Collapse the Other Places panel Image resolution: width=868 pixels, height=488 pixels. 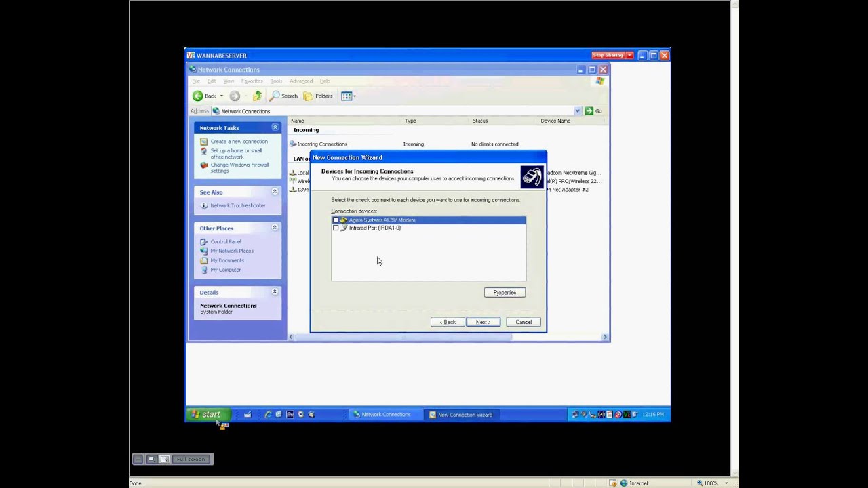point(275,228)
